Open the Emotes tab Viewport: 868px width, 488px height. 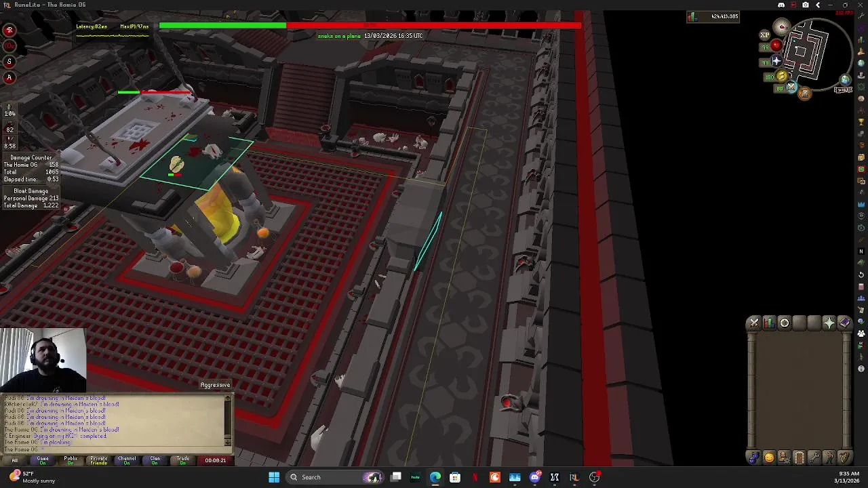[x=829, y=457]
